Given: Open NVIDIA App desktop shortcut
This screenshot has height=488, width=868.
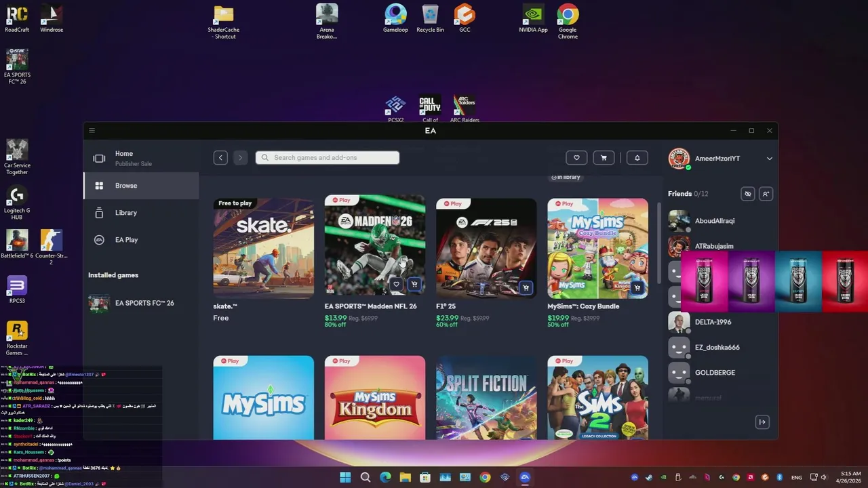Looking at the screenshot, I should (533, 18).
